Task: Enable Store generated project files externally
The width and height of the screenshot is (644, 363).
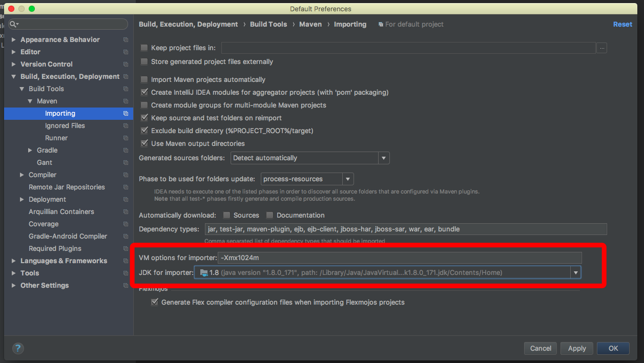Action: coord(144,62)
